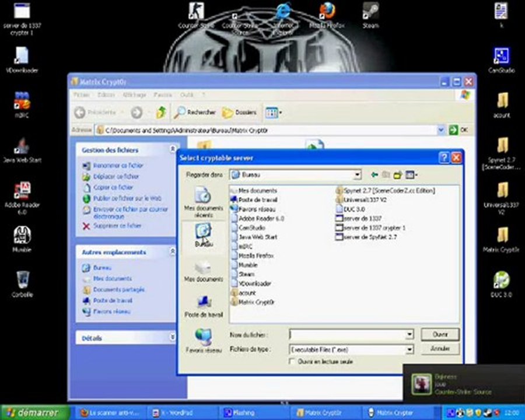525x420 pixels.
Task: Expand the Regarder dans dropdown
Action: click(358, 174)
